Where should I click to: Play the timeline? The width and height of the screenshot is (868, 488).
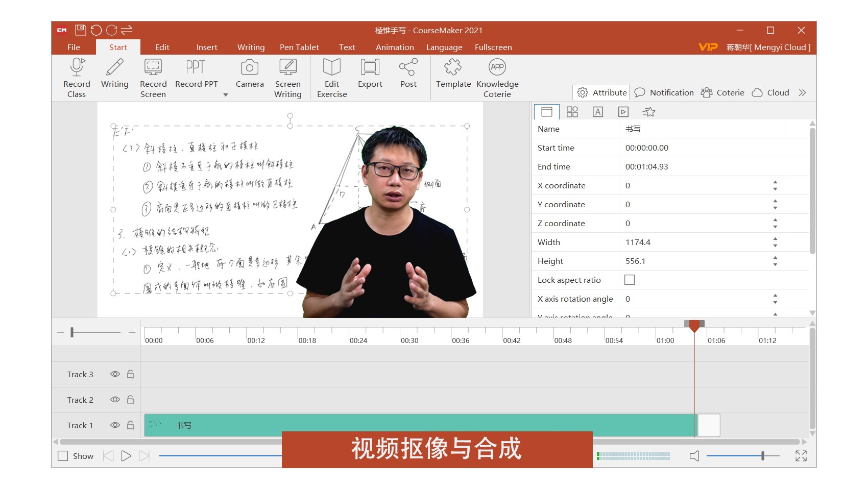pos(126,456)
